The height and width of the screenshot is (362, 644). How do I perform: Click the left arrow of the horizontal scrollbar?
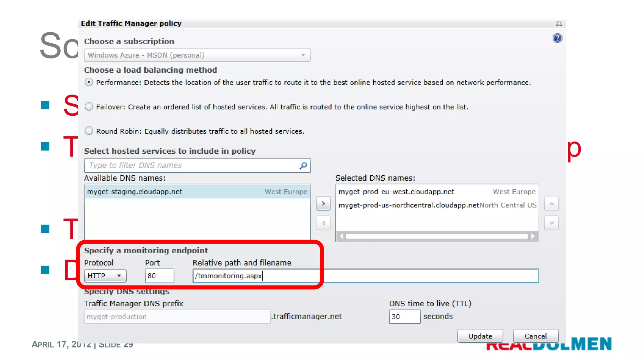(x=341, y=236)
